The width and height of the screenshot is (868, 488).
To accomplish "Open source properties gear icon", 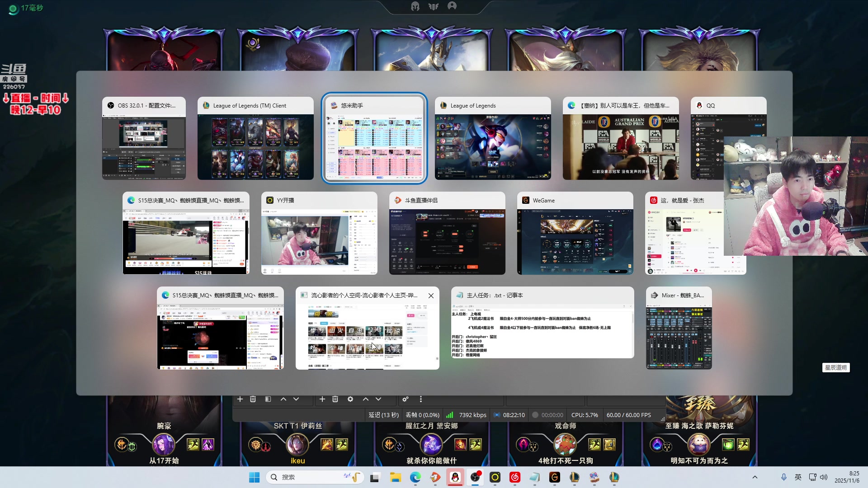I will tap(350, 399).
